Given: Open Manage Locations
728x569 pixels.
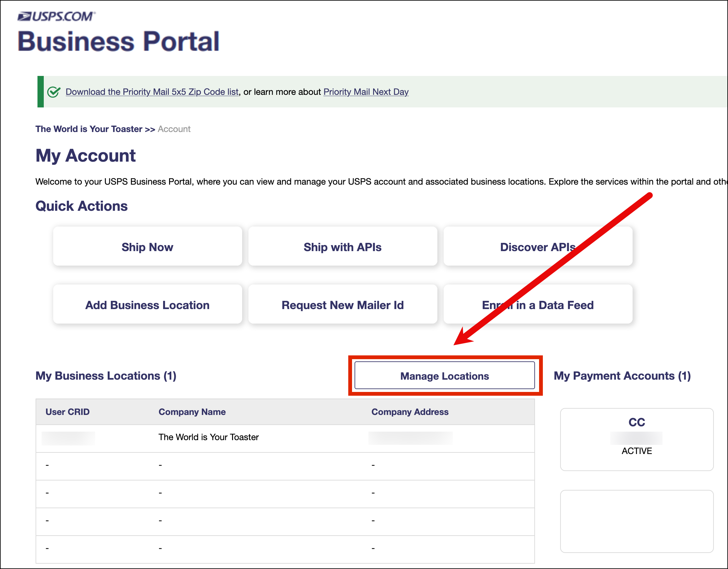Looking at the screenshot, I should [x=444, y=376].
